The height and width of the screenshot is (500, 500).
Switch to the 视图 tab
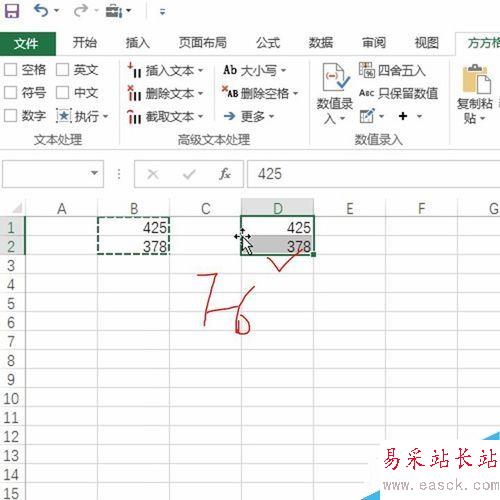(426, 43)
